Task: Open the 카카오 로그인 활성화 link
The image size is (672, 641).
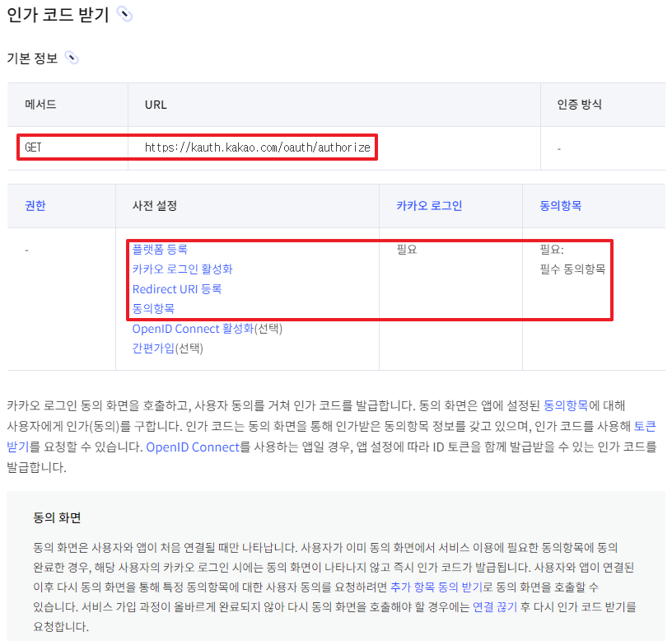Action: pos(183,269)
